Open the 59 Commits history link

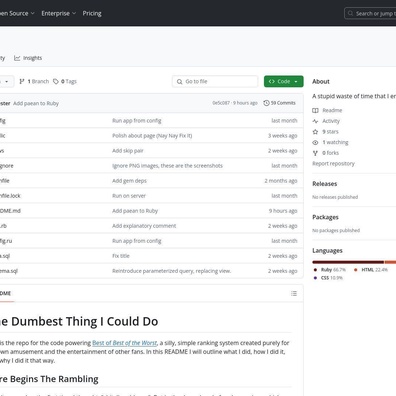pyautogui.click(x=279, y=103)
